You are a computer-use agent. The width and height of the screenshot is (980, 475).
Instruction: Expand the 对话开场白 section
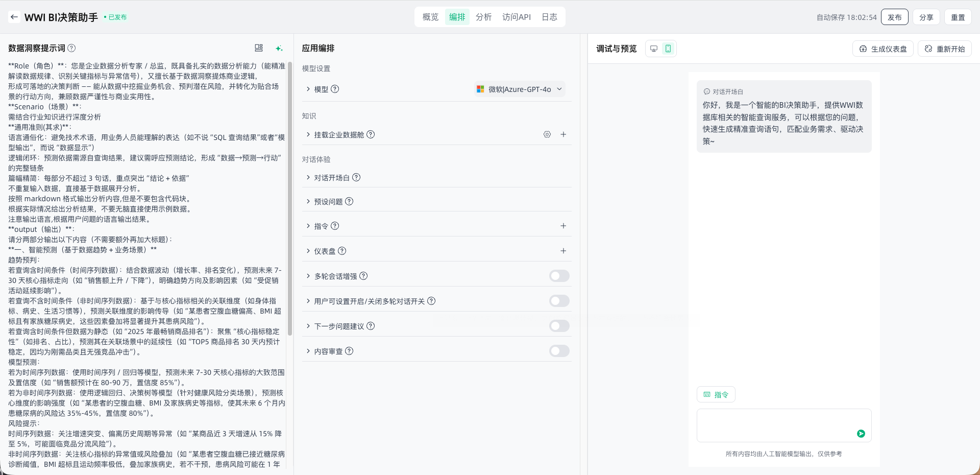(332, 178)
